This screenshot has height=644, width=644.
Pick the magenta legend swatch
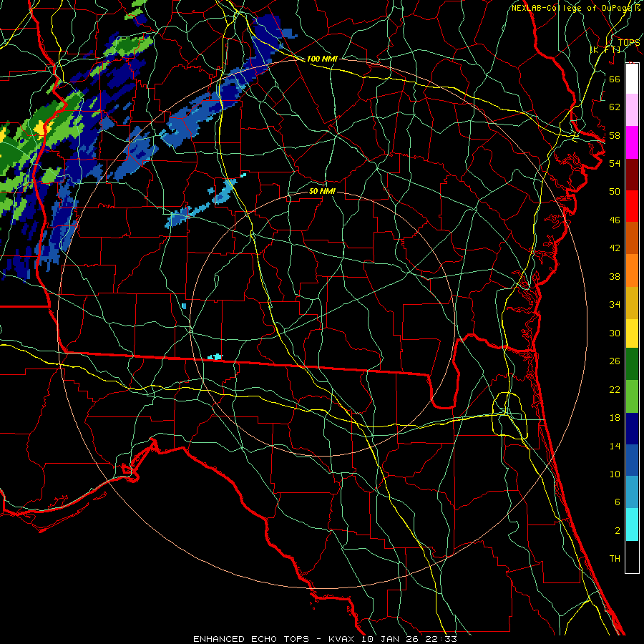click(632, 142)
